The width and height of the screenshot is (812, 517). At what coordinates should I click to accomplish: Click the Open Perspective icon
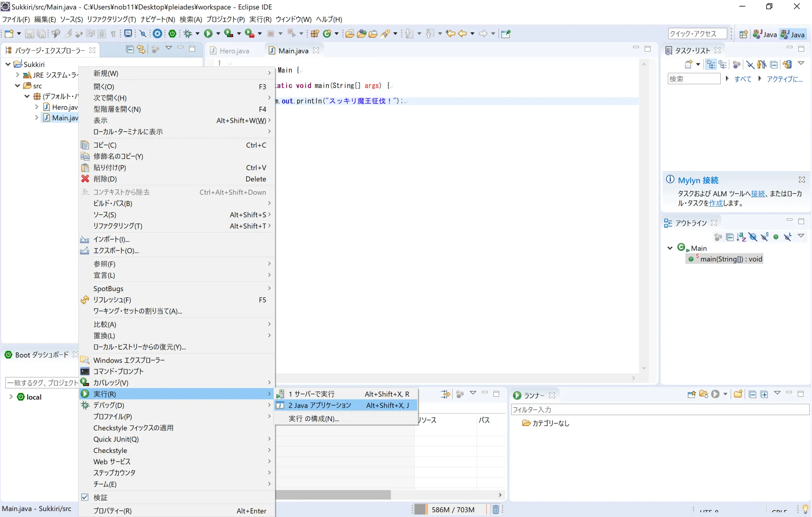click(743, 34)
